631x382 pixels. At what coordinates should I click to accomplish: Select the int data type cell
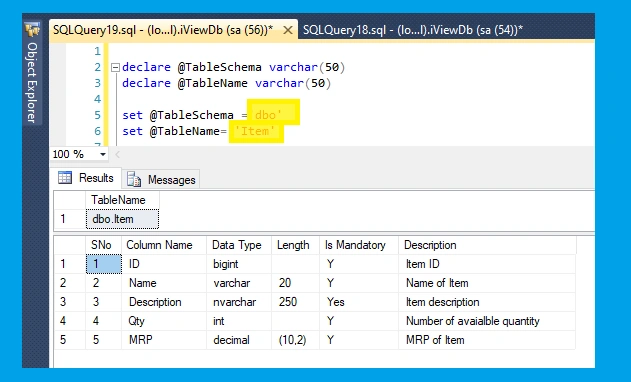[x=239, y=321]
